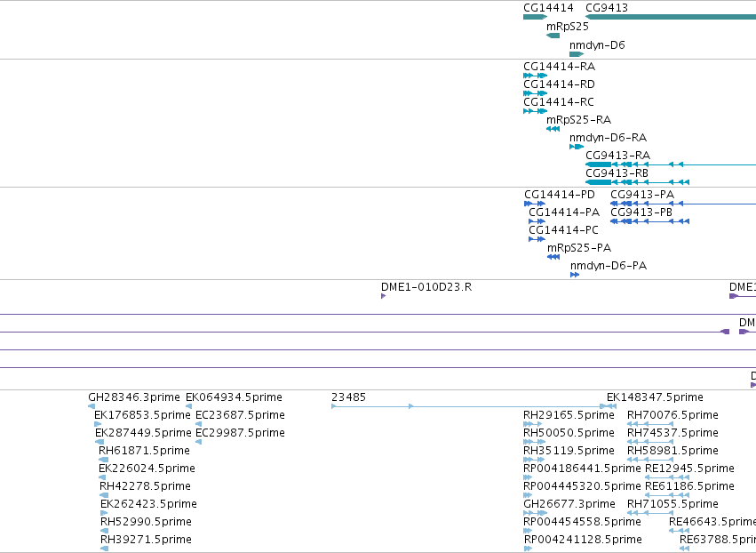This screenshot has height=553, width=756.
Task: Select the RH35119.5prime EST label
Action: [569, 451]
